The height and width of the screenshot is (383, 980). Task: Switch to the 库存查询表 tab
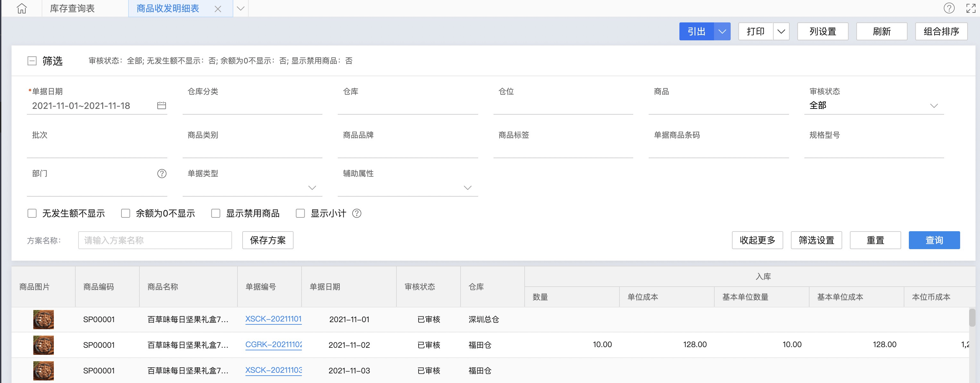pos(72,8)
